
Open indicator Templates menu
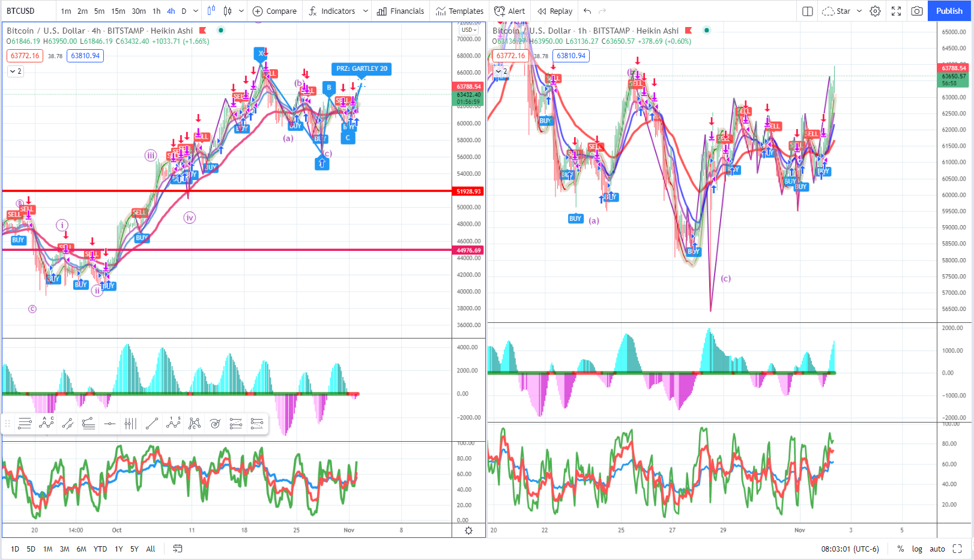(x=459, y=11)
